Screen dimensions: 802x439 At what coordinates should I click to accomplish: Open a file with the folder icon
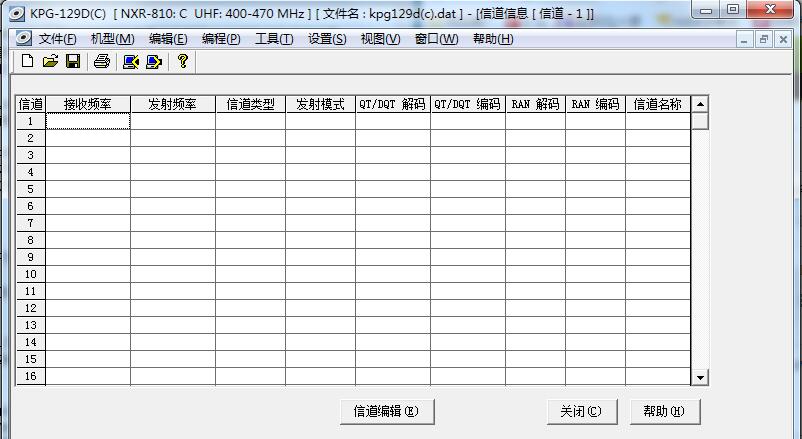coord(50,62)
